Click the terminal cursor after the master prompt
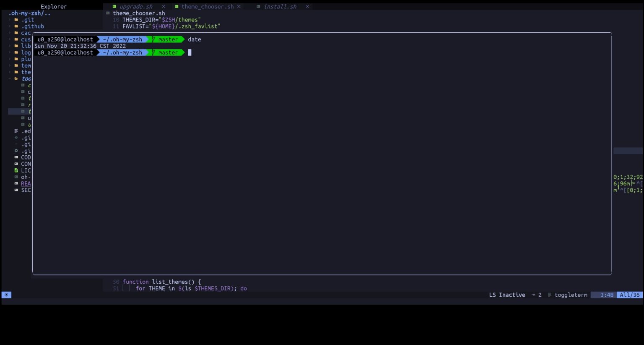This screenshot has height=345, width=644. 190,52
